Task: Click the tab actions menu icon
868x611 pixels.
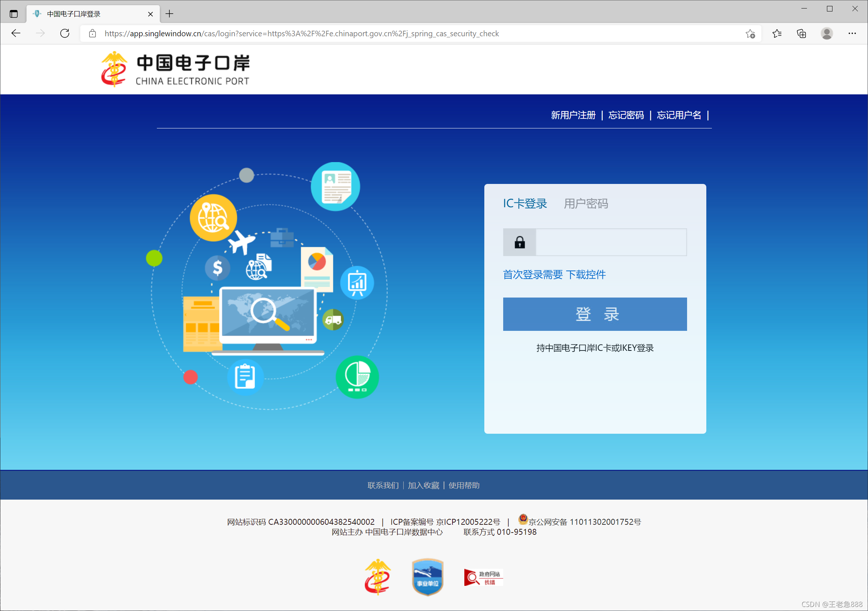Action: click(14, 14)
